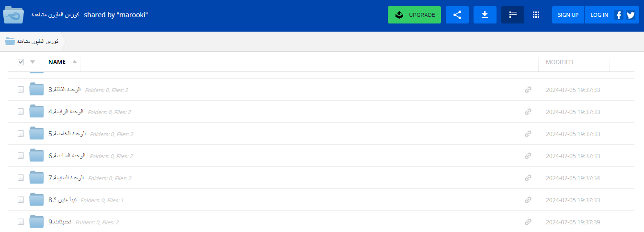Log in with Twitter icon
Image resolution: width=644 pixels, height=232 pixels.
point(631,15)
